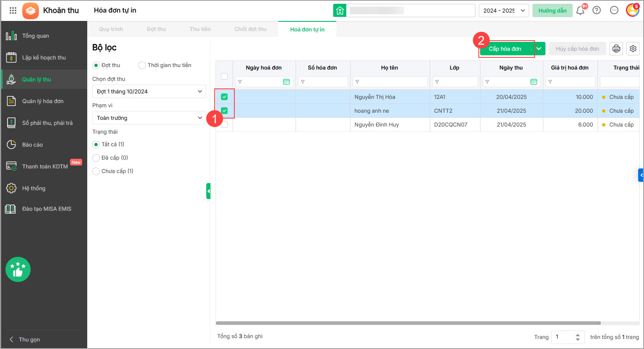Click the Trạng thái column header
Image resolution: width=644 pixels, height=349 pixels.
(626, 68)
